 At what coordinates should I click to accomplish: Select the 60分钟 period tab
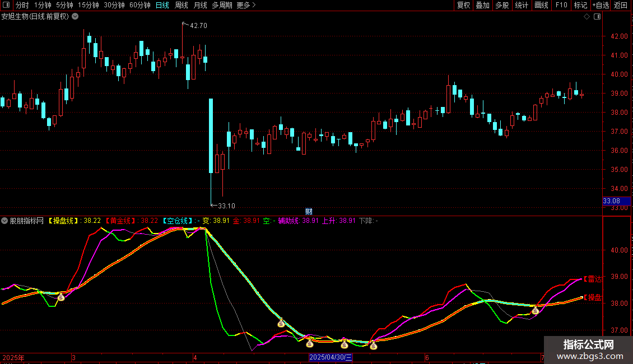[x=139, y=5]
